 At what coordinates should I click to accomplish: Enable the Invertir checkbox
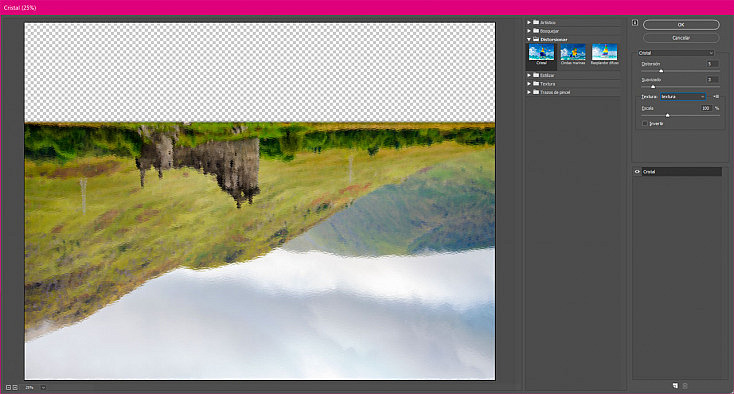[645, 124]
